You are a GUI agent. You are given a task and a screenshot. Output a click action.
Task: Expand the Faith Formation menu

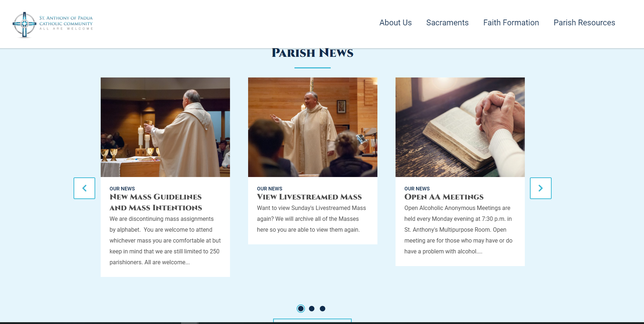pos(511,22)
